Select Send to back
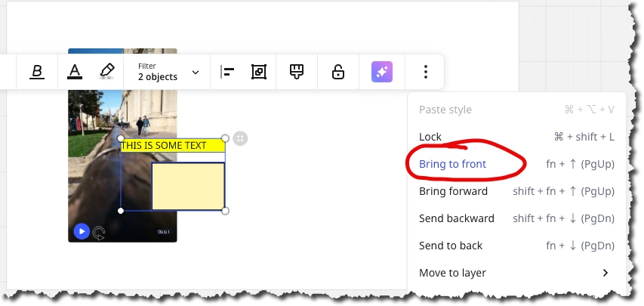The width and height of the screenshot is (644, 306). [516, 246]
